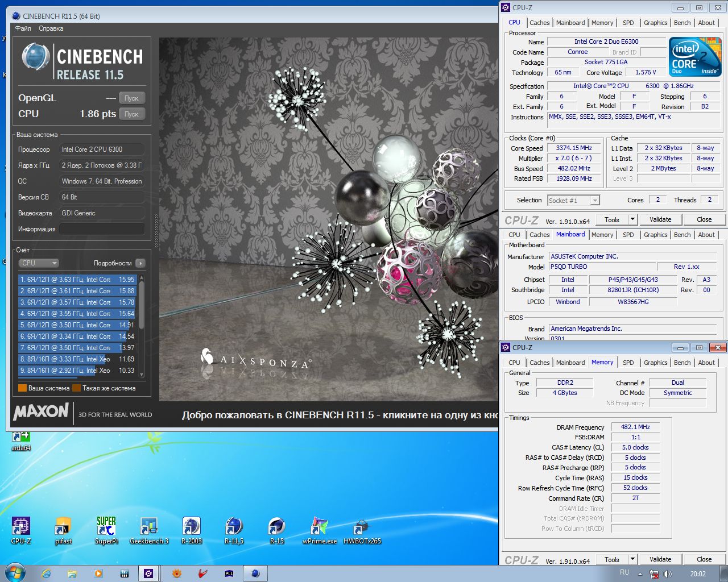
Task: Open the R-11,5 desktop shortcut
Action: pos(234,531)
